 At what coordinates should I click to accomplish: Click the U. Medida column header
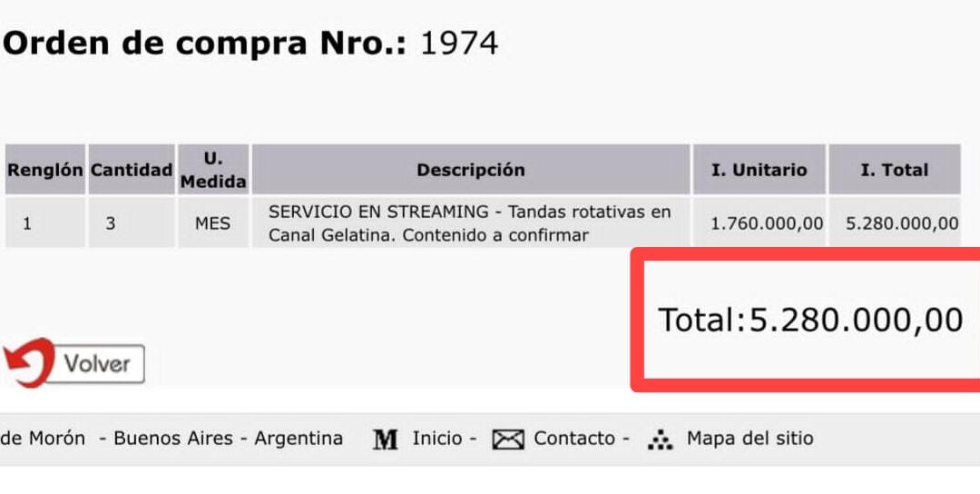[213, 170]
